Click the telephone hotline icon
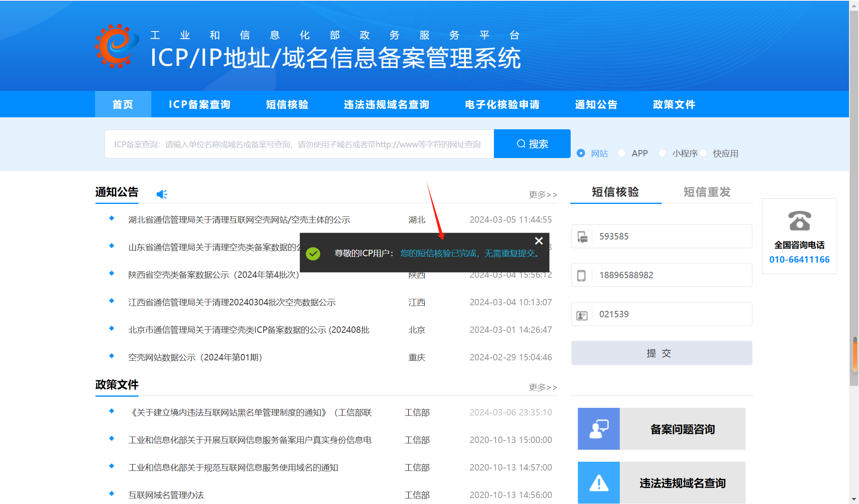The height and width of the screenshot is (504, 859). pyautogui.click(x=799, y=221)
